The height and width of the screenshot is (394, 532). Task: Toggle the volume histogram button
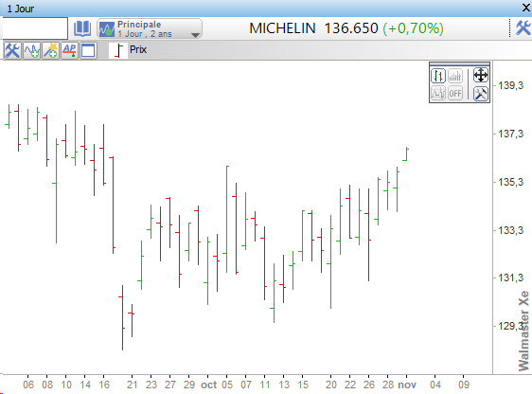[455, 76]
